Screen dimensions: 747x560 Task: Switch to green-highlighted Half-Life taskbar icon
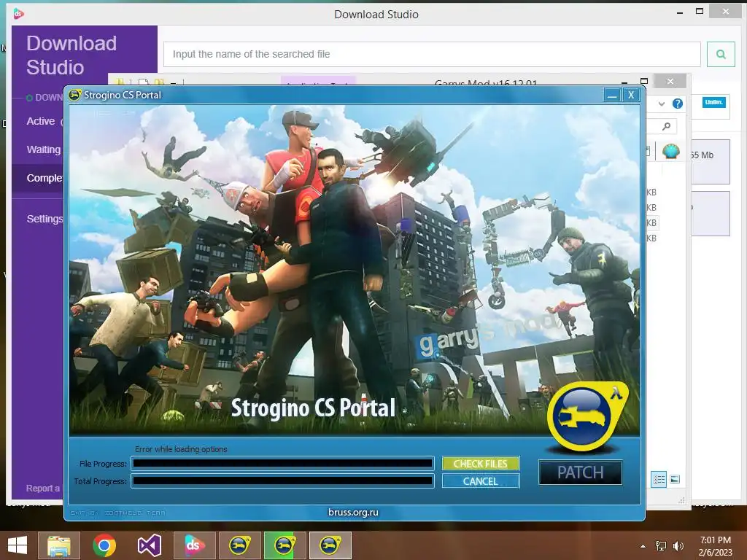[x=285, y=545]
